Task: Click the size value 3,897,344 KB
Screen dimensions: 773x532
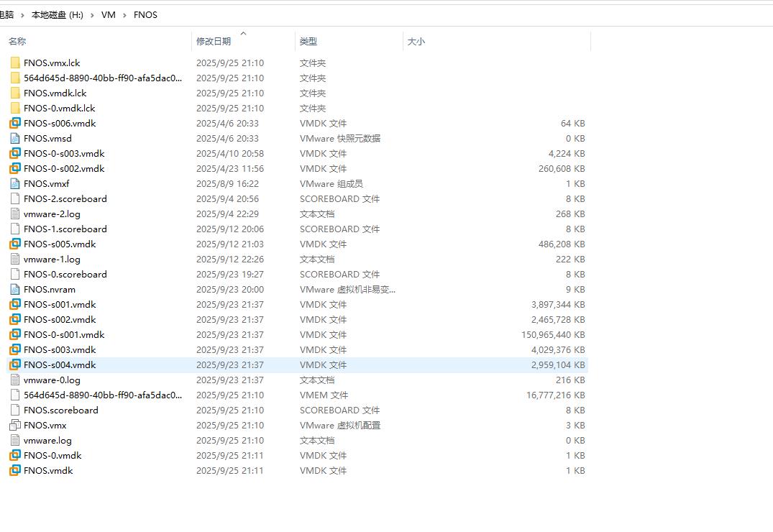Action: click(x=558, y=304)
